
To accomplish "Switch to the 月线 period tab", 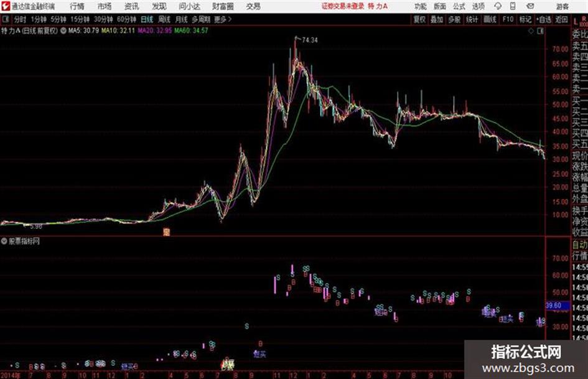I will (x=182, y=19).
